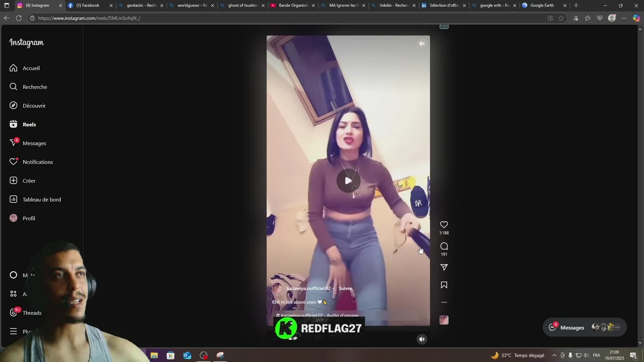644x362 pixels.
Task: Add page to favorites star
Action: pyautogui.click(x=561, y=18)
